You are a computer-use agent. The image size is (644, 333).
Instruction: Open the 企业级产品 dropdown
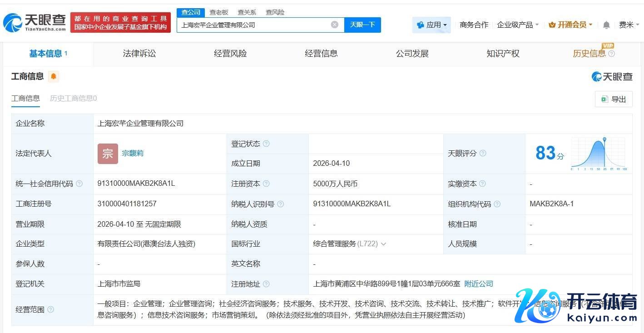[518, 25]
